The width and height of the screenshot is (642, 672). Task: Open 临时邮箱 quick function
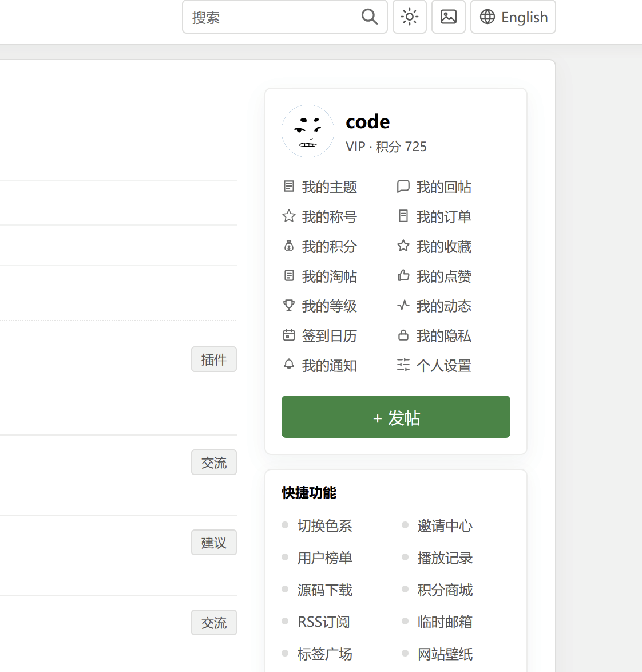click(x=445, y=622)
